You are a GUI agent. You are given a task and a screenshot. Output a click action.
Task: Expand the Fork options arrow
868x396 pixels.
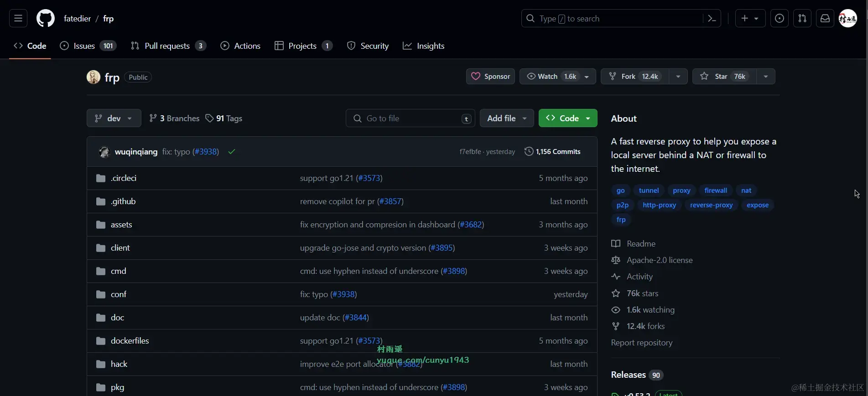[x=678, y=77]
